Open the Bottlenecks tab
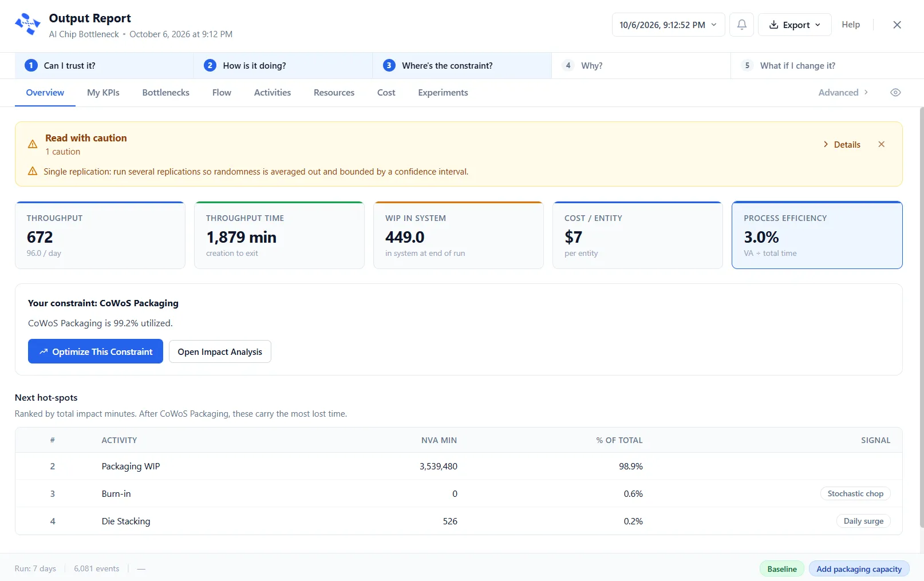 (x=166, y=93)
